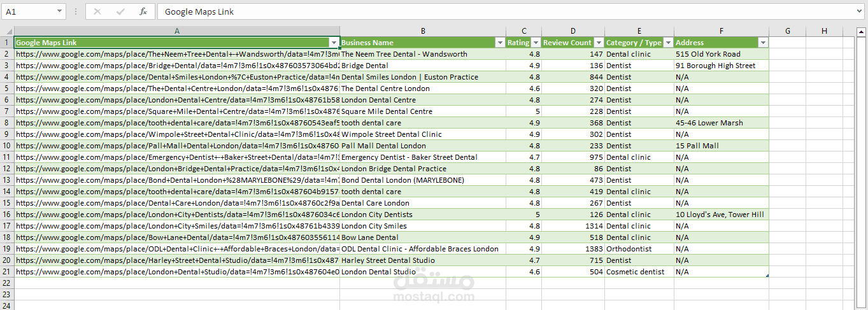The image size is (868, 310).
Task: Select 'The Dental Centre London' cell
Action: tap(423, 88)
